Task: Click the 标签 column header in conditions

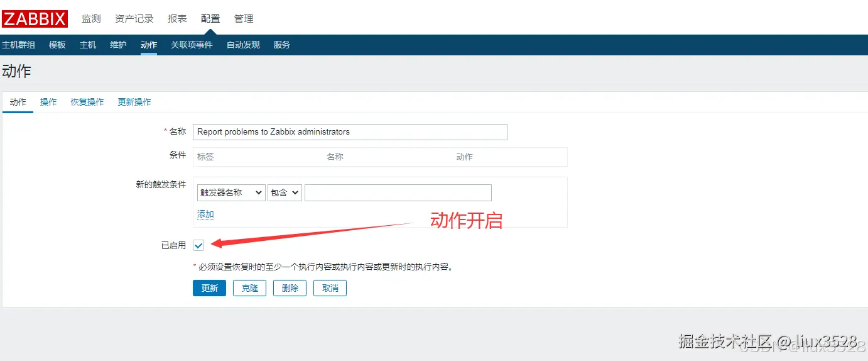Action: click(x=205, y=157)
